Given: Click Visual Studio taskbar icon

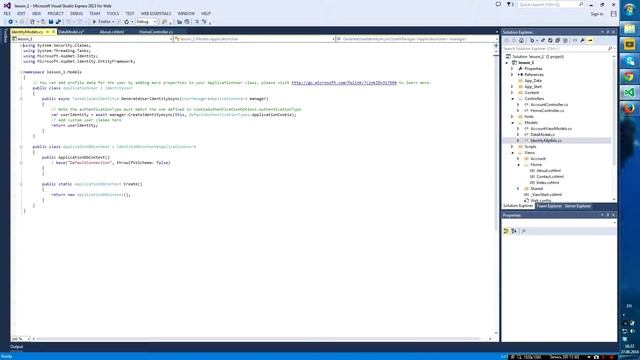Looking at the screenshot, I should tap(629, 93).
